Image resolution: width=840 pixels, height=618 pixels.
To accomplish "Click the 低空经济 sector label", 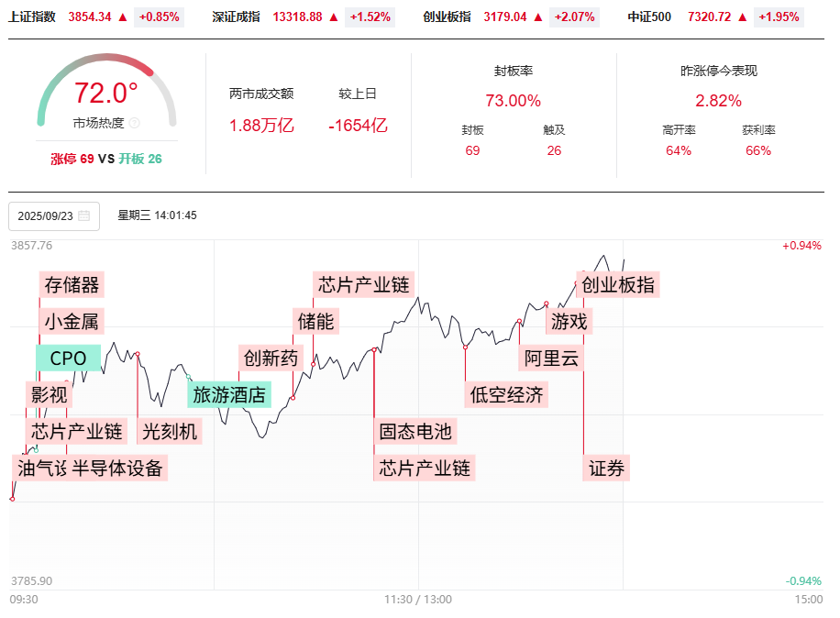I will (506, 395).
